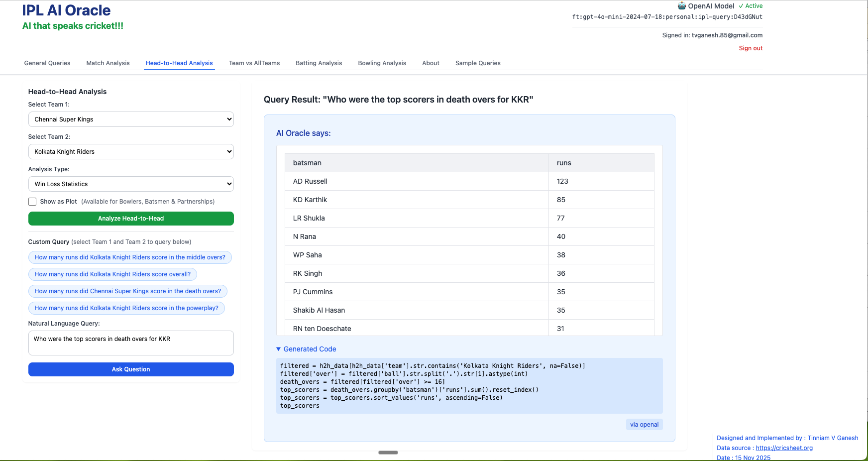
Task: Open the Sample Queries tab
Action: 478,63
